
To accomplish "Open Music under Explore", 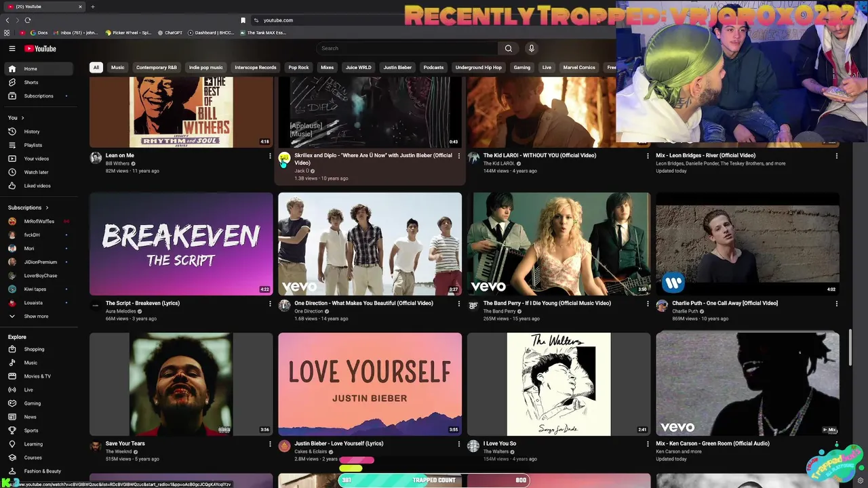I will 38,363.
